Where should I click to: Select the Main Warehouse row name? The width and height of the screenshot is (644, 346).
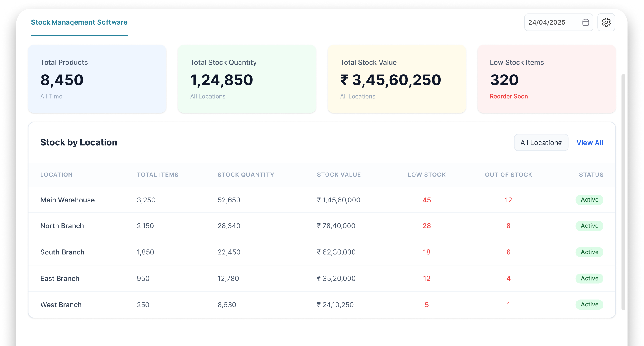tap(68, 200)
